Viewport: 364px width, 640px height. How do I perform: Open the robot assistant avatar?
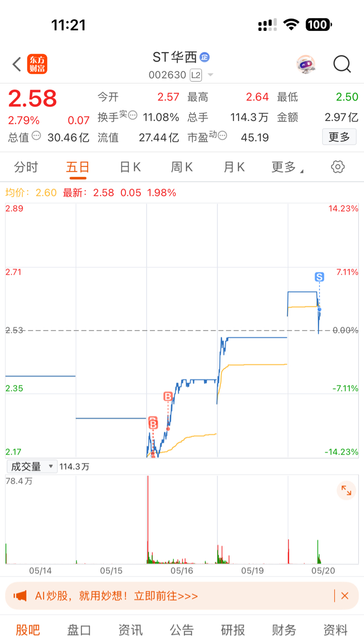pyautogui.click(x=306, y=64)
